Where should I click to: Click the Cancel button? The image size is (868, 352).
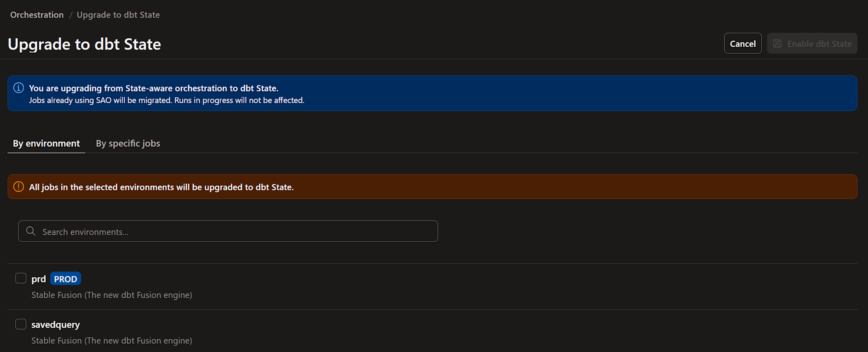[743, 43]
